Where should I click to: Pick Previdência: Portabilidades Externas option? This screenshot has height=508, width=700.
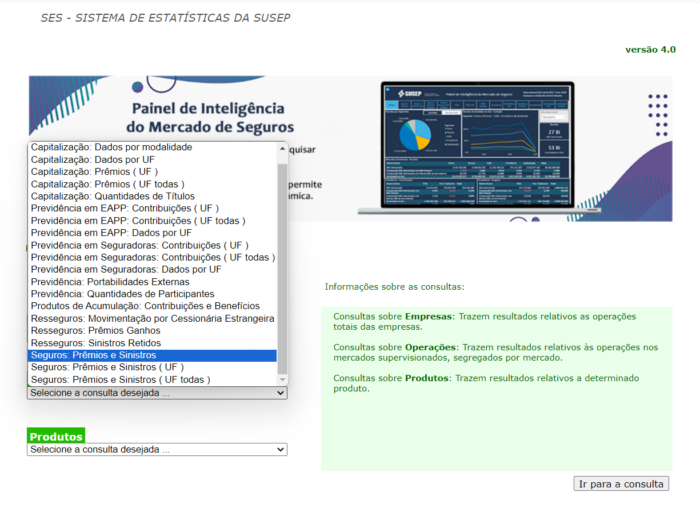click(x=152, y=282)
